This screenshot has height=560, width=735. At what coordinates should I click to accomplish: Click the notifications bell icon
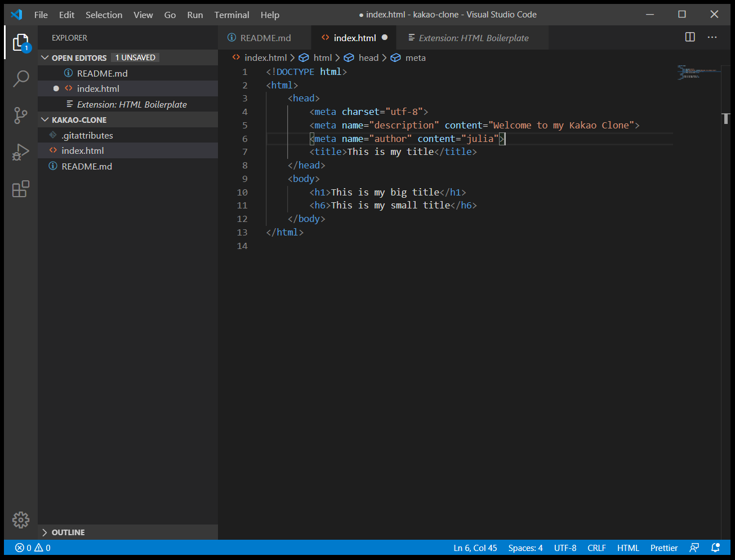[715, 548]
